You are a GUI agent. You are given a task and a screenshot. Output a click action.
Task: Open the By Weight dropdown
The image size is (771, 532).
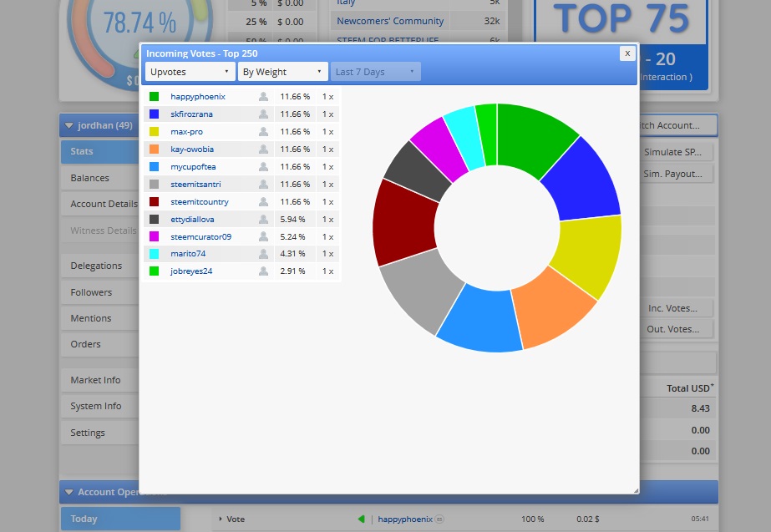tap(282, 72)
